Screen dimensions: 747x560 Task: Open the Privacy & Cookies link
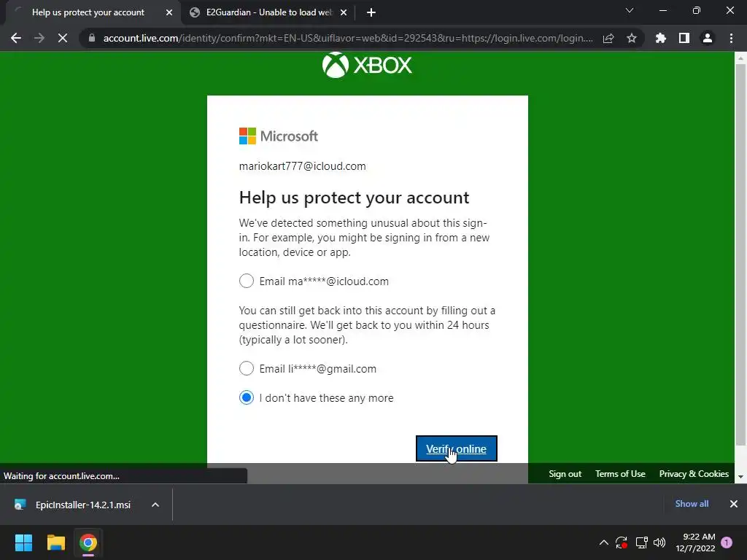694,474
